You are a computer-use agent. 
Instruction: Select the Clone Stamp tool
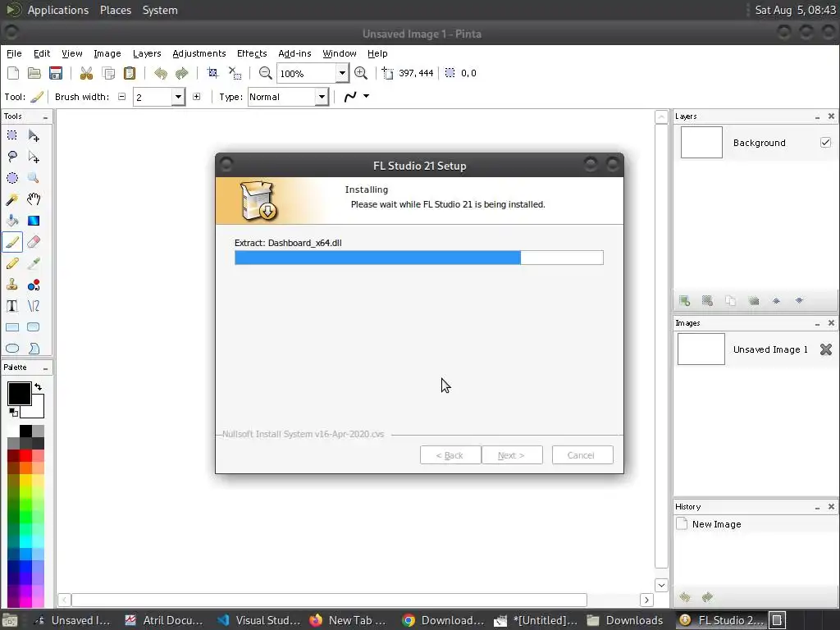pyautogui.click(x=11, y=285)
